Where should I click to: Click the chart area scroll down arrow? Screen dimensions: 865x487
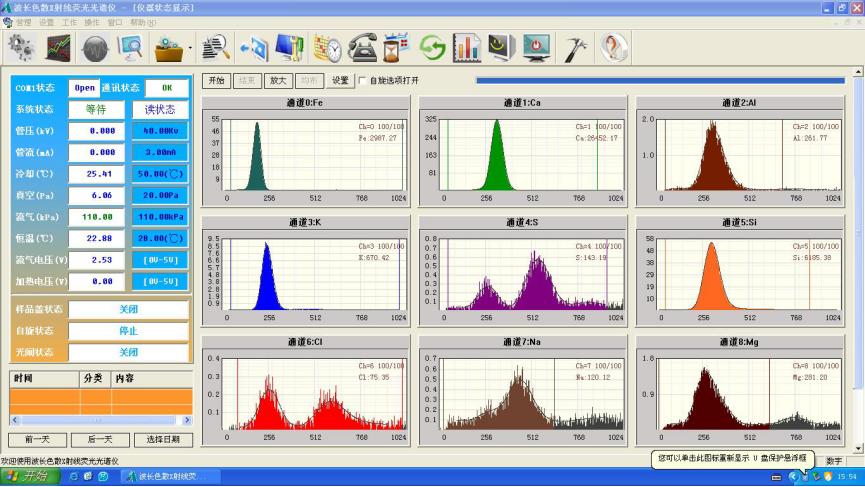[x=858, y=449]
